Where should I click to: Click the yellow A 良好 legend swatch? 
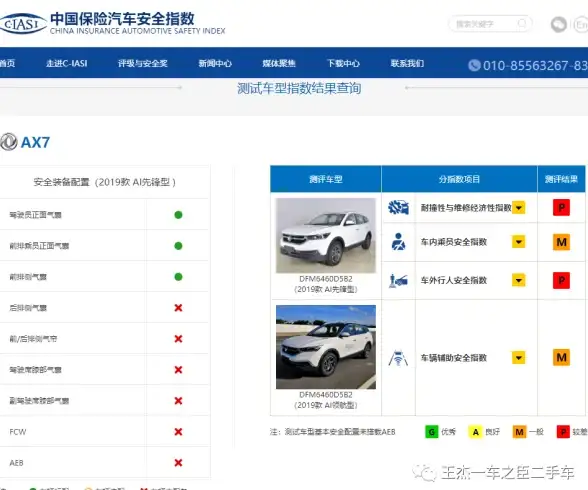point(475,432)
